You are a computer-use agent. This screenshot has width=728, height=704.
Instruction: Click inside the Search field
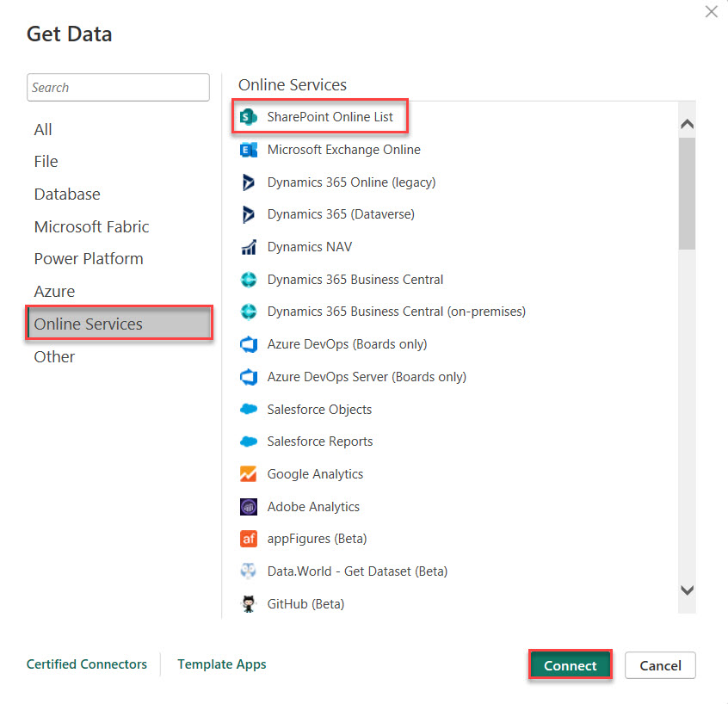(118, 87)
